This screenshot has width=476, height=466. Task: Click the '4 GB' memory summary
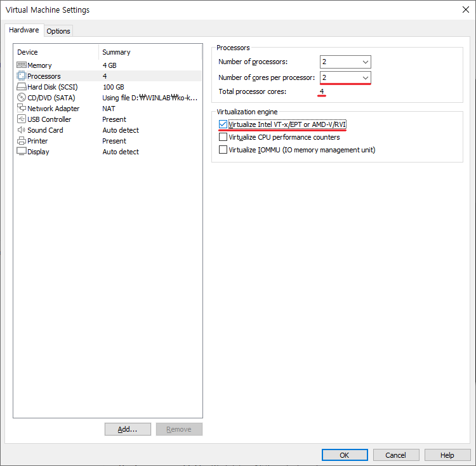tap(110, 65)
